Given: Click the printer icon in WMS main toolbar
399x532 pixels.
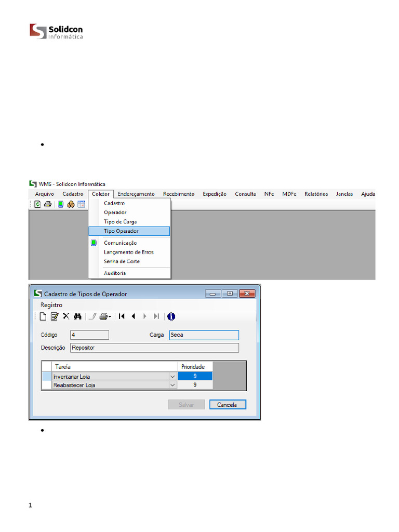Looking at the screenshot, I should click(48, 204).
